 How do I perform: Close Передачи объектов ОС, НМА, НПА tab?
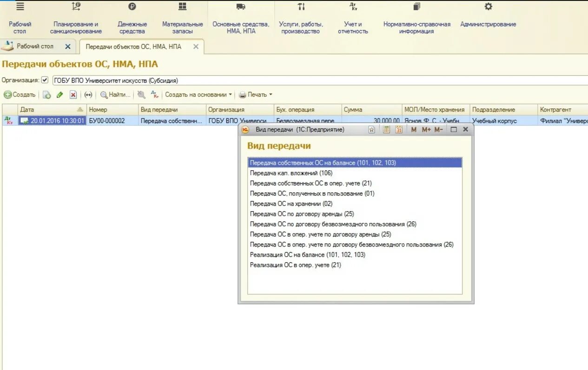pyautogui.click(x=196, y=47)
